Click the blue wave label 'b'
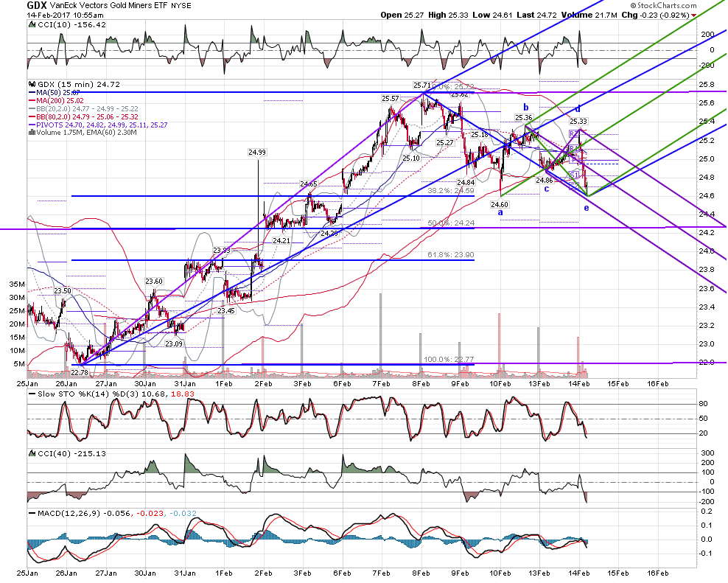This screenshot has height=583, width=728. 526,108
